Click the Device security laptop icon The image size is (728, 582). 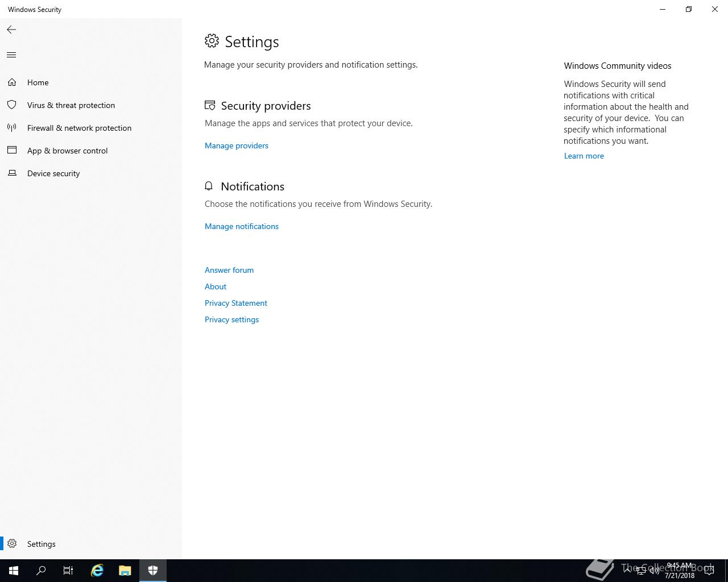[x=12, y=173]
